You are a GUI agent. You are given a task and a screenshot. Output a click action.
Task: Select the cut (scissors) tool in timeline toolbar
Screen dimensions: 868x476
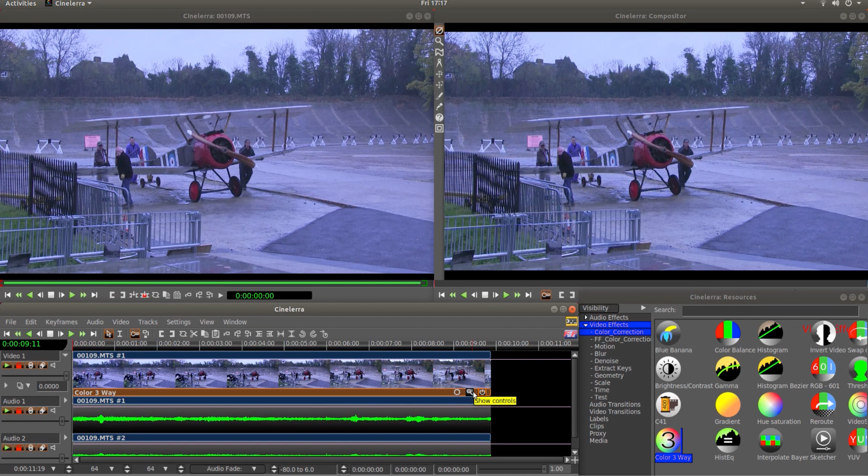pyautogui.click(x=194, y=334)
